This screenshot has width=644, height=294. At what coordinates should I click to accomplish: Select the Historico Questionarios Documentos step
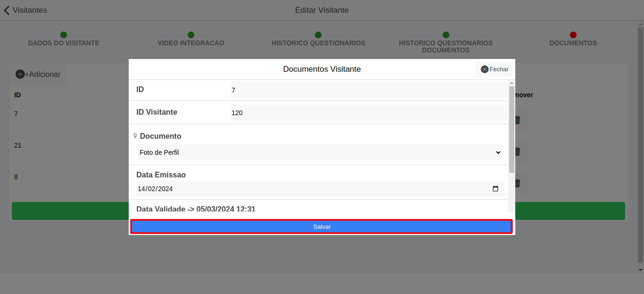pos(446,42)
